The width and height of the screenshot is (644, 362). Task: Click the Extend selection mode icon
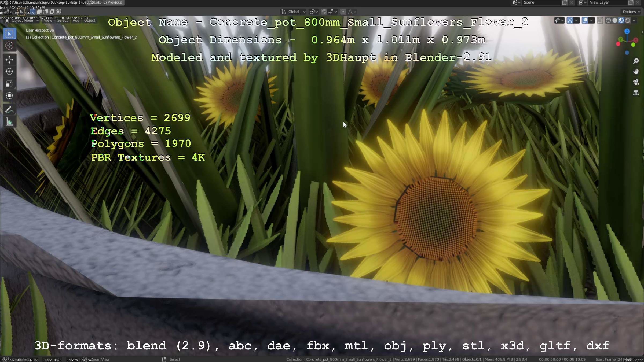(39, 12)
